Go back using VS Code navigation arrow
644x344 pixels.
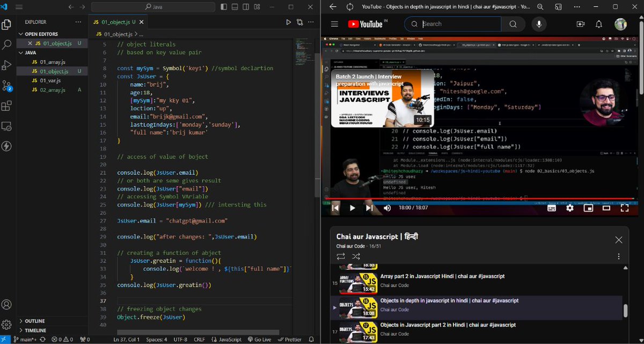tap(70, 7)
